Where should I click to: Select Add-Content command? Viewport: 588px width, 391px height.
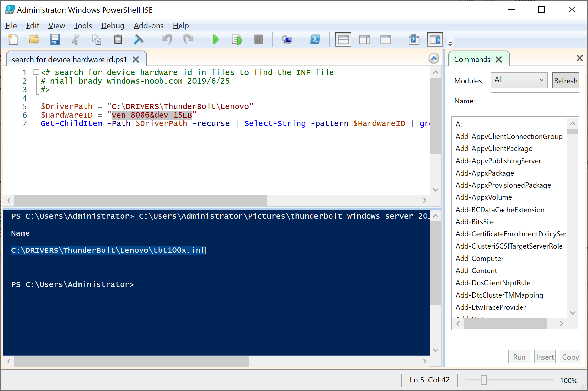476,271
